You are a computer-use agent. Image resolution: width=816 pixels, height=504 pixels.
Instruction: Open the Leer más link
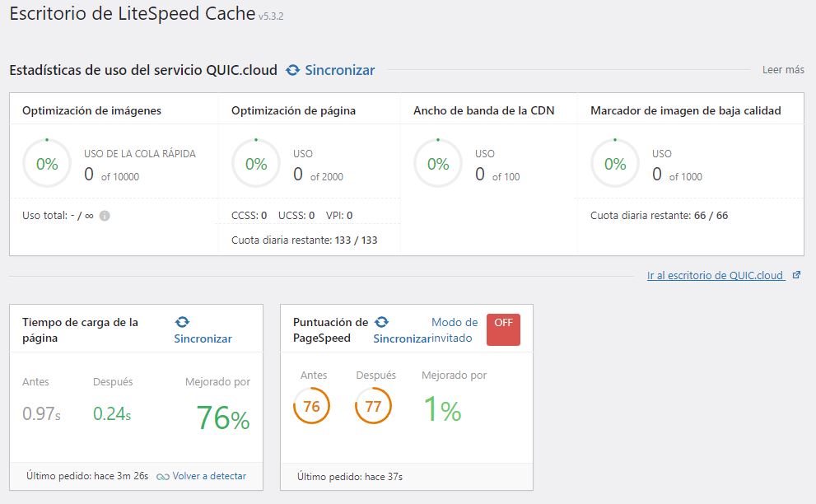783,70
